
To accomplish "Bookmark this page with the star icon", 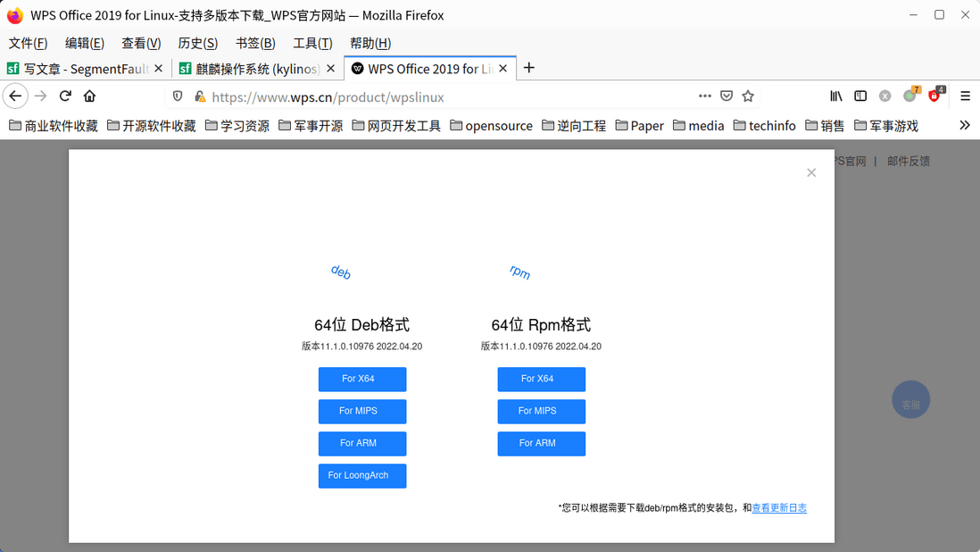I will tap(748, 96).
